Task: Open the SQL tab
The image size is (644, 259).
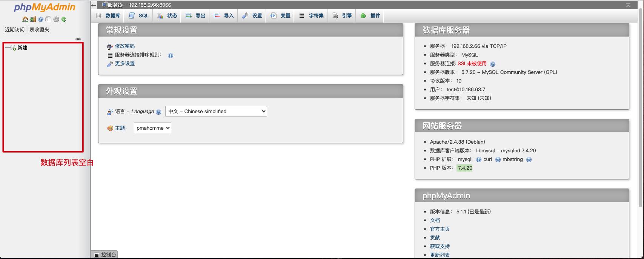Action: pos(139,15)
